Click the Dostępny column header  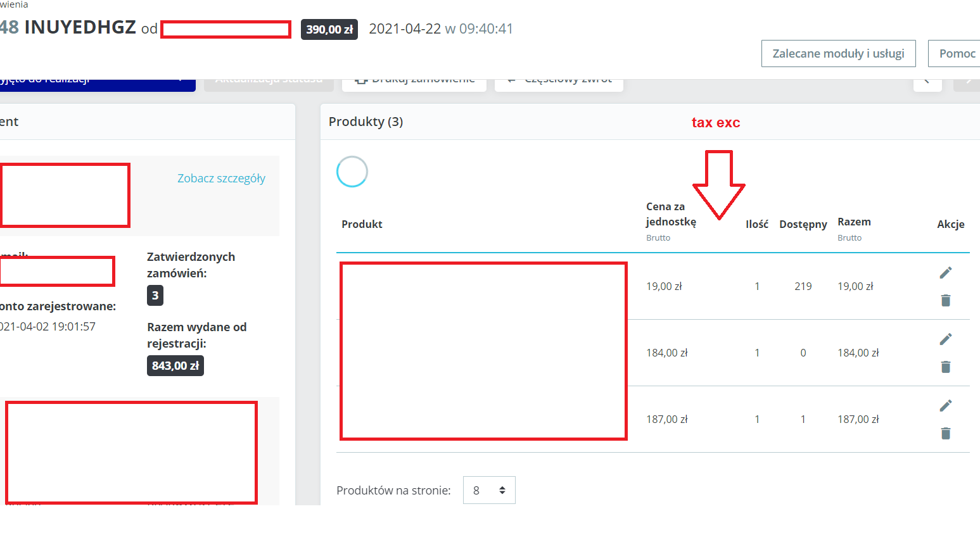click(803, 224)
